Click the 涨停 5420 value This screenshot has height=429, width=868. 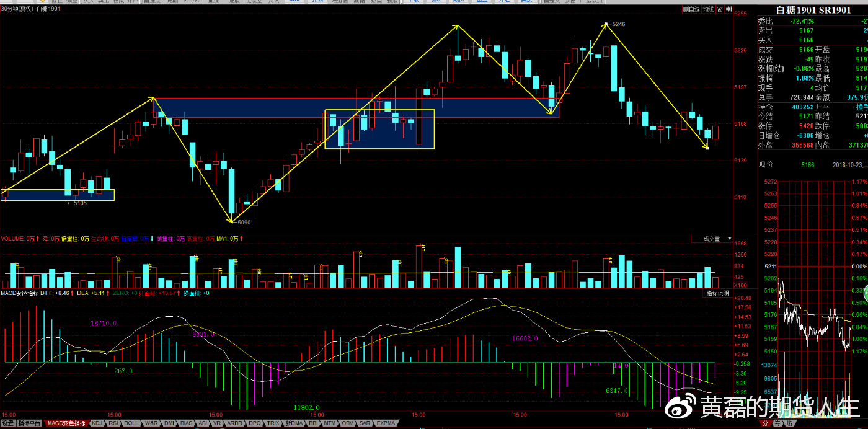click(806, 125)
